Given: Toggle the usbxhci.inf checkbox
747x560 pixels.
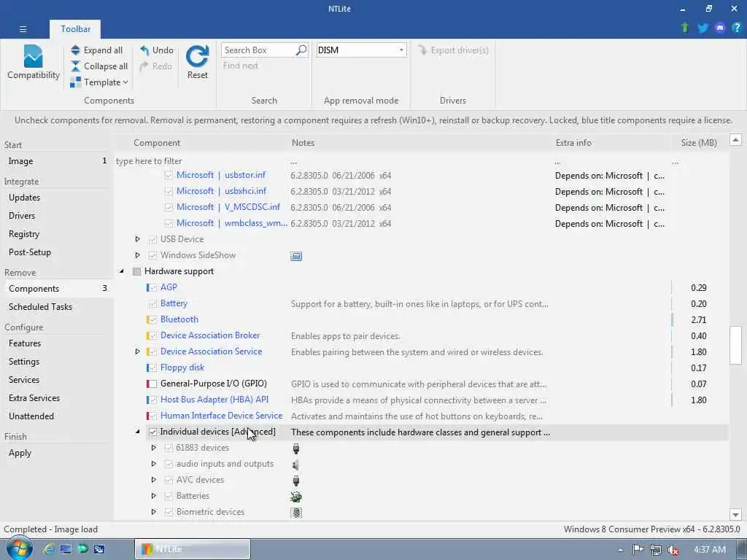Looking at the screenshot, I should 169,192.
